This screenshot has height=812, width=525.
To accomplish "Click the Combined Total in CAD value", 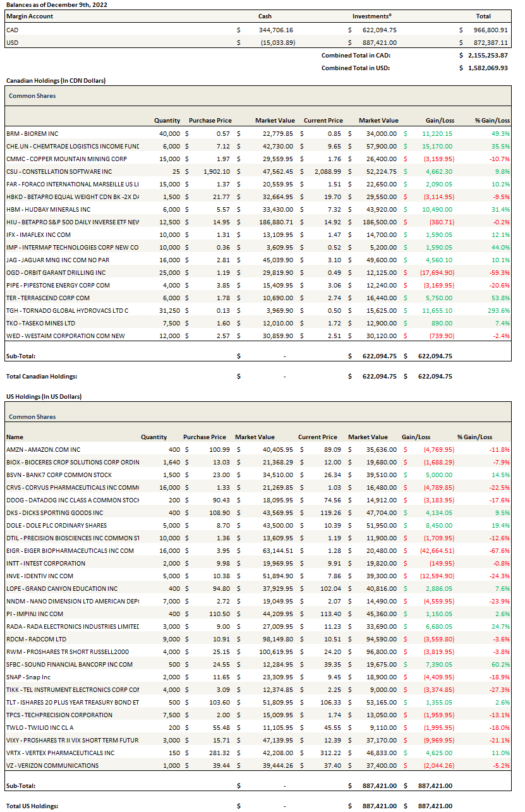I will 487,56.
